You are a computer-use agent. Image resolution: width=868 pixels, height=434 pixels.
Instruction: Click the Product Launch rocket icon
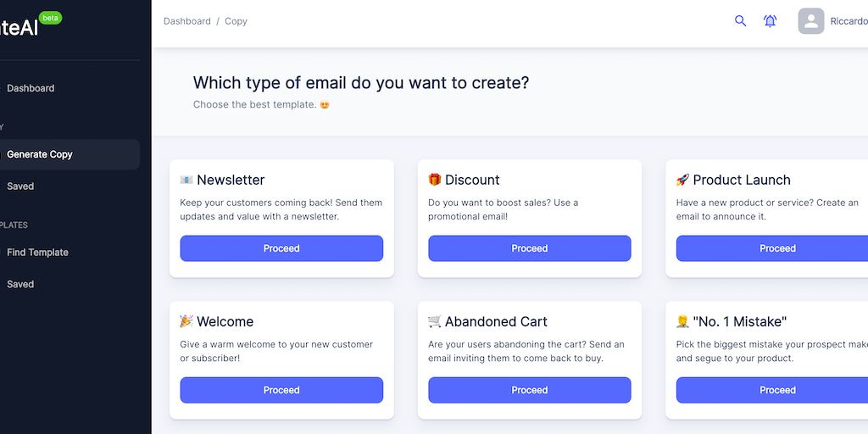[x=682, y=180]
